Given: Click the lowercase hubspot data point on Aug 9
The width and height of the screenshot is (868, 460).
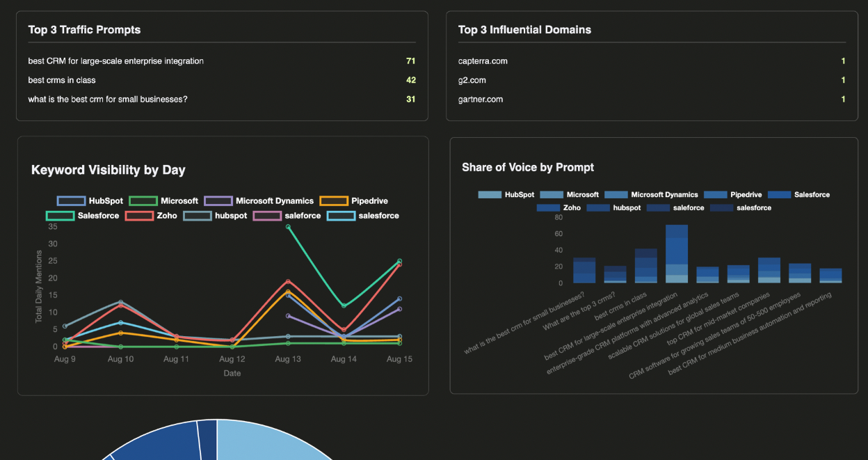Looking at the screenshot, I should point(65,326).
